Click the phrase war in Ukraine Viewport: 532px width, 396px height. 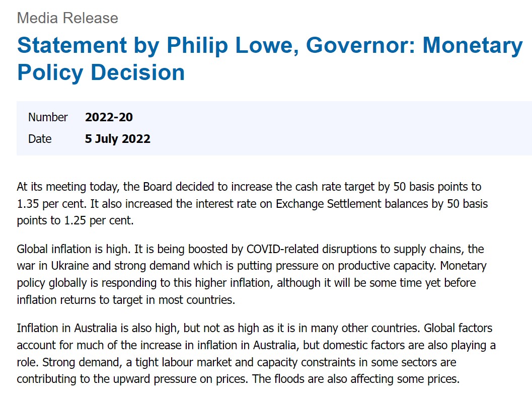53,266
